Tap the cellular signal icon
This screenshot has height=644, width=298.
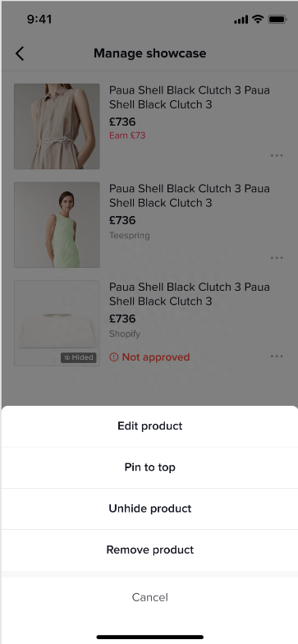point(241,20)
